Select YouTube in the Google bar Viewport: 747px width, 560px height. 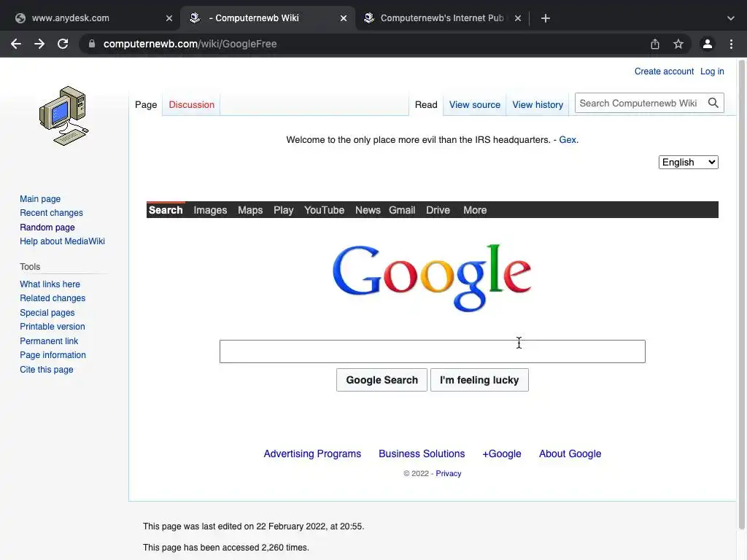(324, 210)
